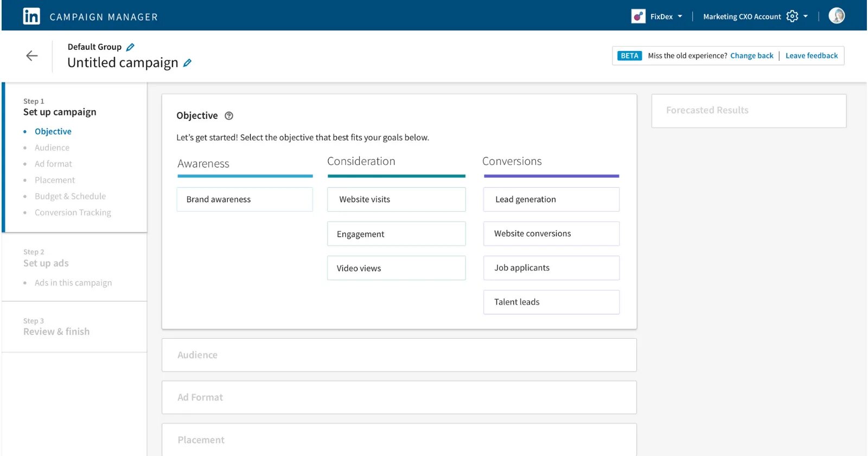Expand the Marketing CXO Account dropdown arrow
Image resolution: width=868 pixels, height=456 pixels.
(x=806, y=16)
